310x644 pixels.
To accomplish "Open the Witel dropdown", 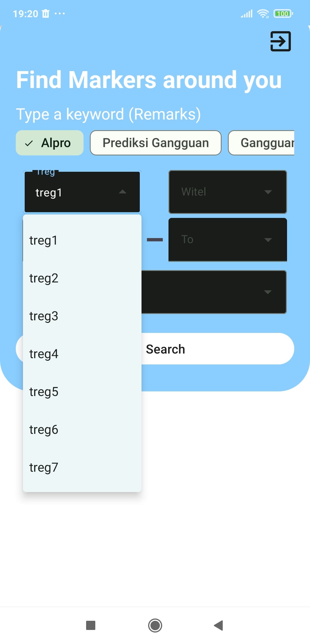I will (x=228, y=192).
